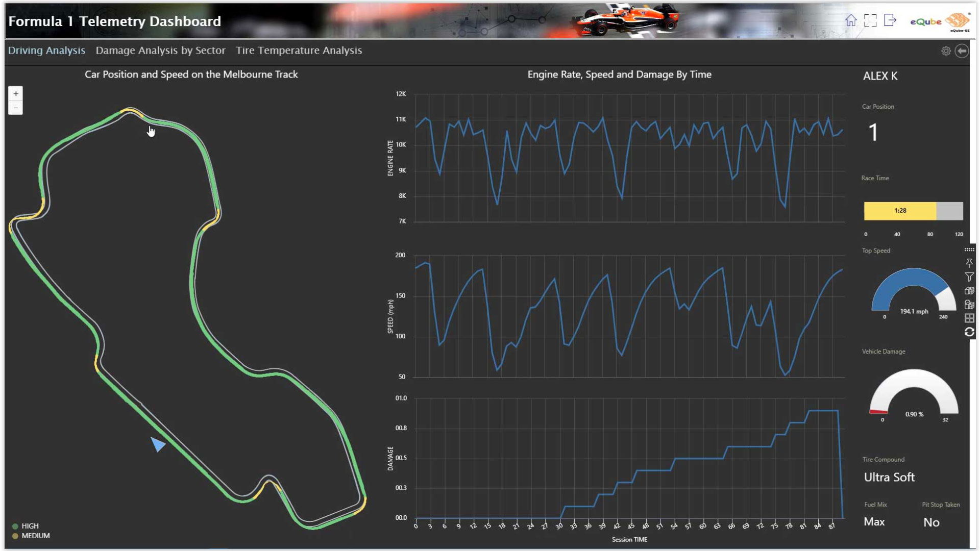Viewport: 980px width, 551px height.
Task: Click the 0.90 % damage value
Action: click(914, 414)
